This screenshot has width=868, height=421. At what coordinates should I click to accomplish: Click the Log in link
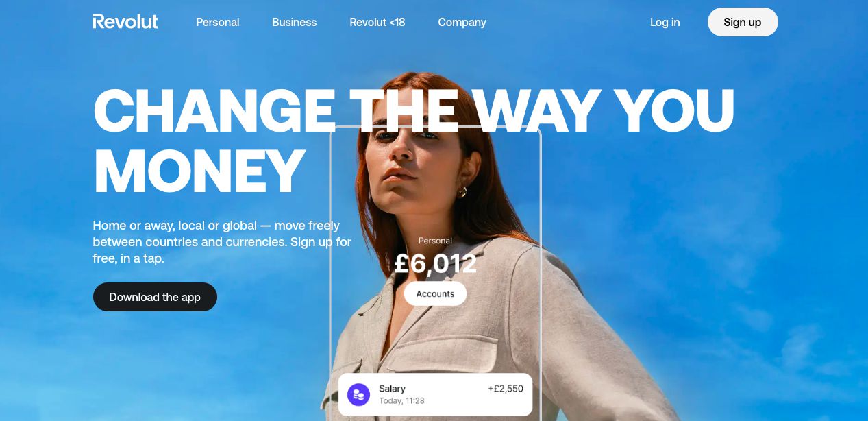(x=665, y=22)
